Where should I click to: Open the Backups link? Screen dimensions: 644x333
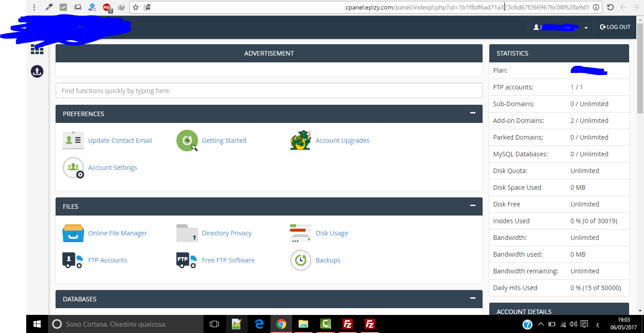tap(328, 260)
